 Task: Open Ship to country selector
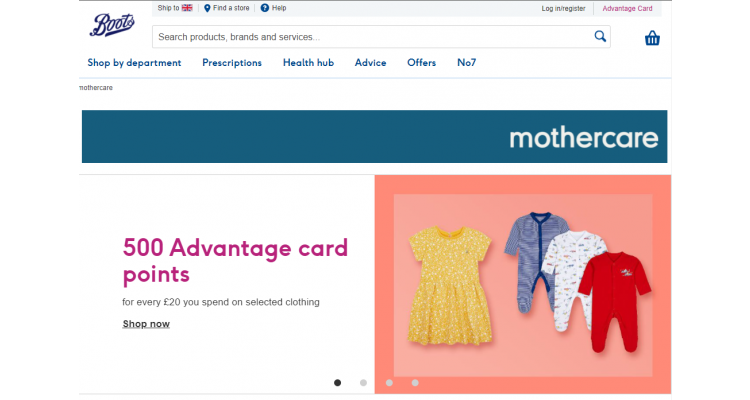coord(175,8)
